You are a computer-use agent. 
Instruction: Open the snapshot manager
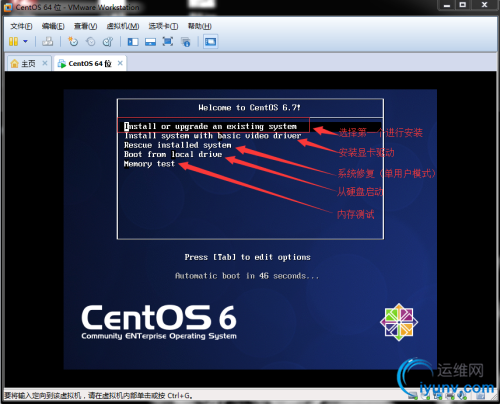coord(108,42)
